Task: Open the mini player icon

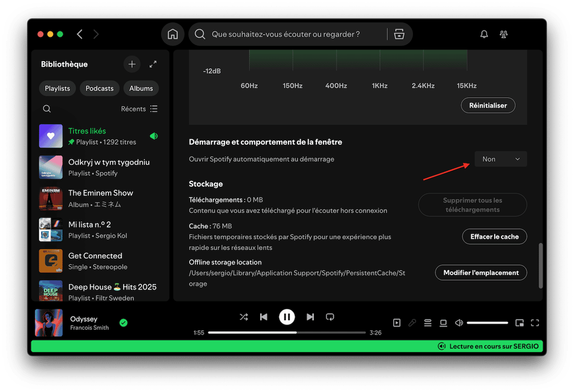Action: click(519, 323)
